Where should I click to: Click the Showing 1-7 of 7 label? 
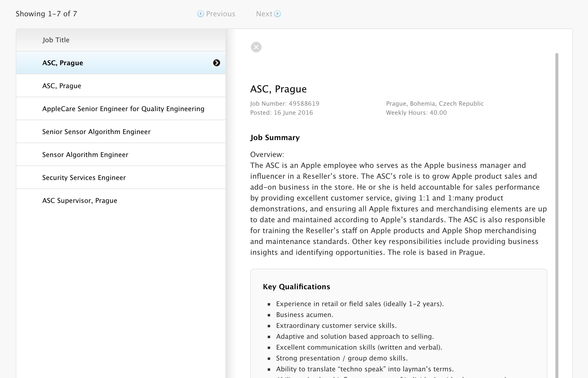coord(46,14)
